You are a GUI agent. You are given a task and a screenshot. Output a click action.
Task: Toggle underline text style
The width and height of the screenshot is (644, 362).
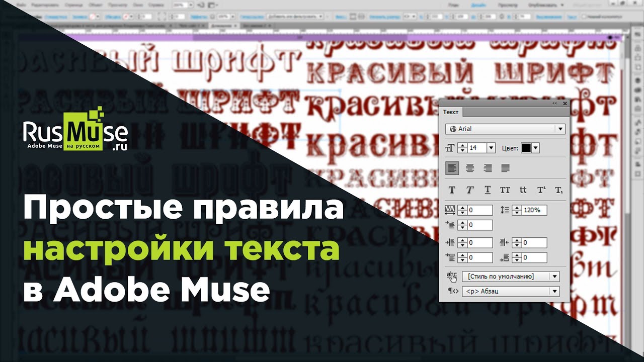coord(488,190)
